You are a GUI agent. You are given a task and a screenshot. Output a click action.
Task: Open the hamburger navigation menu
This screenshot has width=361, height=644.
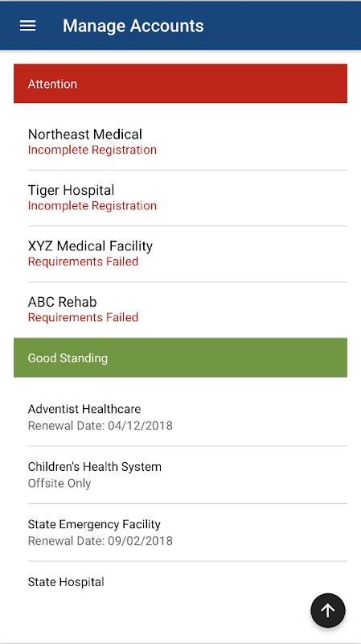[x=28, y=26]
